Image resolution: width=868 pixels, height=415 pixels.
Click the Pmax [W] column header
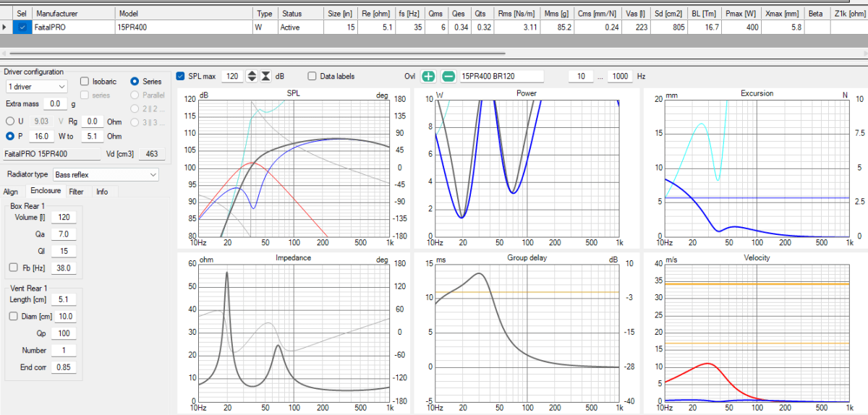(x=741, y=14)
